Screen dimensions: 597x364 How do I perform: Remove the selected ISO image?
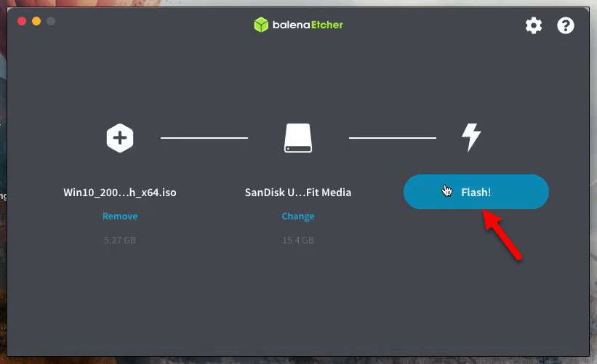120,216
